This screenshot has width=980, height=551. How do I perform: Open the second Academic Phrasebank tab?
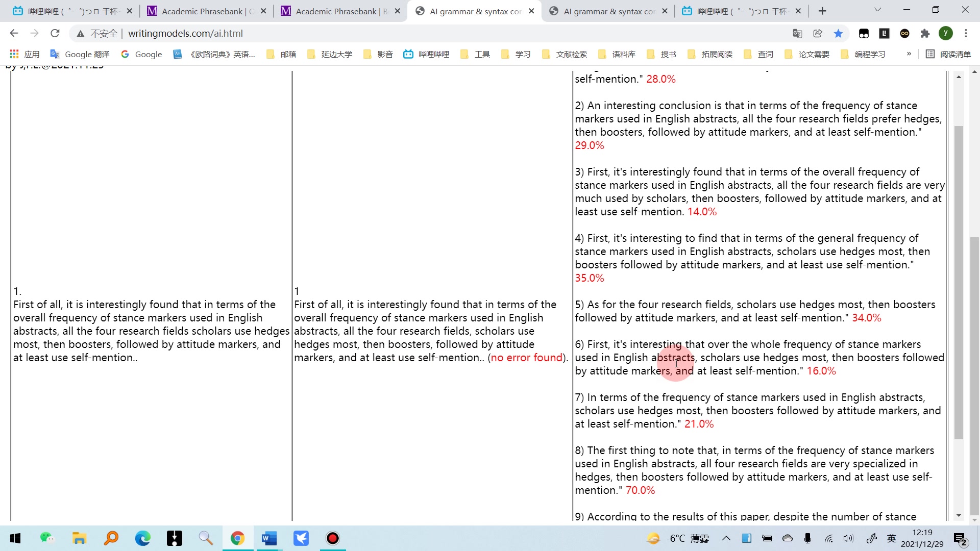tap(341, 11)
